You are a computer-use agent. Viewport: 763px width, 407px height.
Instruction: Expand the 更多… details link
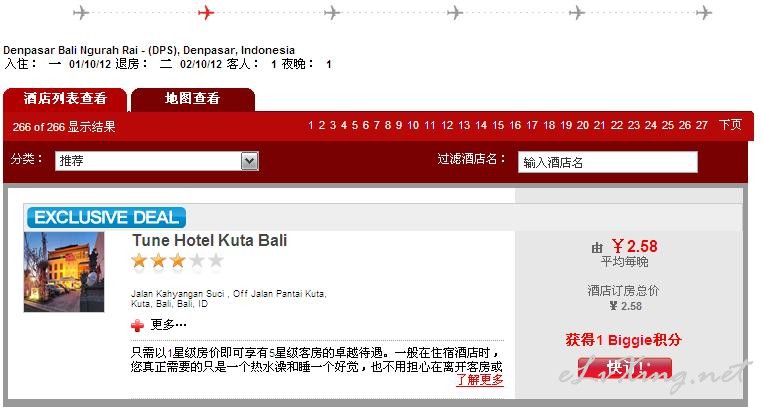[x=168, y=325]
